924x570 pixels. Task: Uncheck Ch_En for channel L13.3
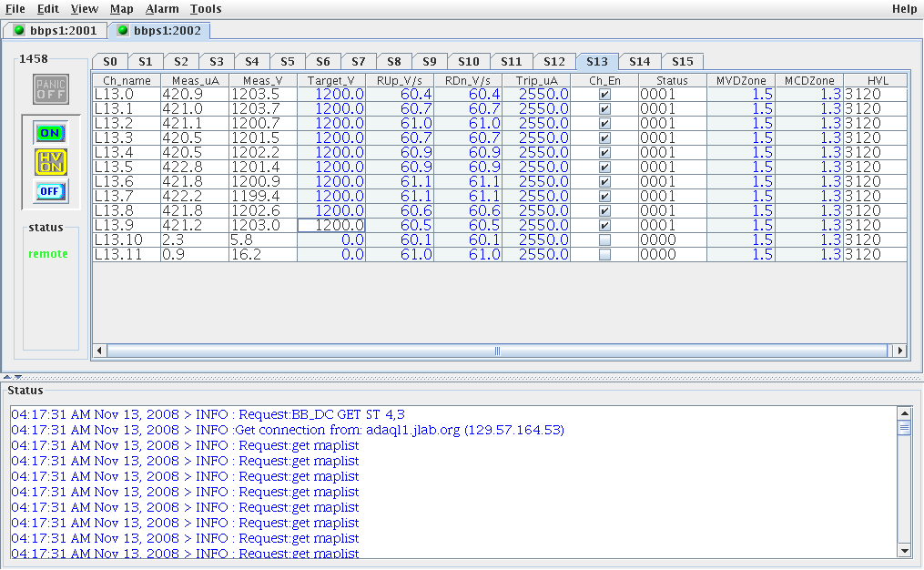tap(604, 137)
